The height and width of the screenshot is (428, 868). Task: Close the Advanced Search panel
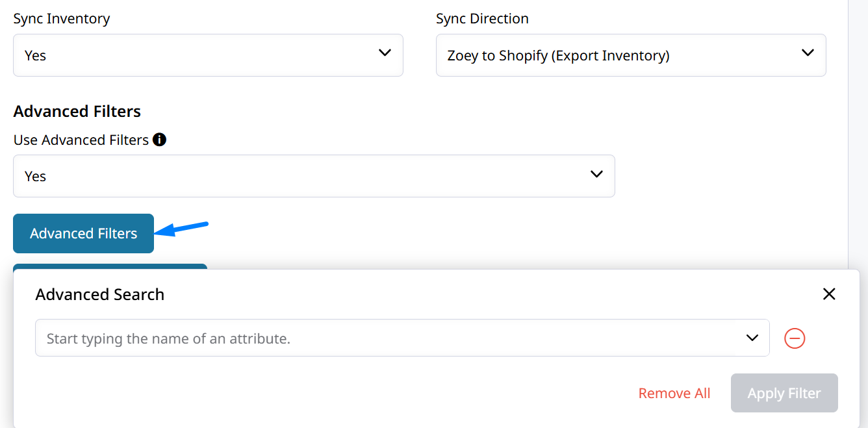(828, 294)
